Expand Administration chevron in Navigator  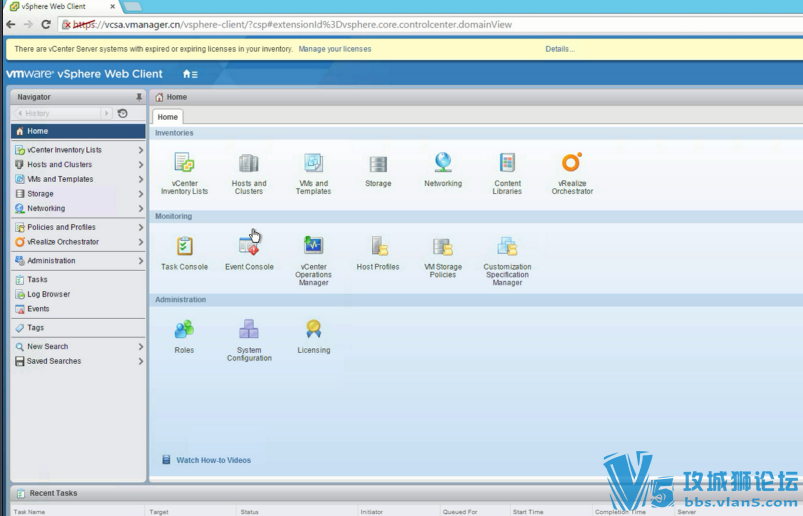140,261
